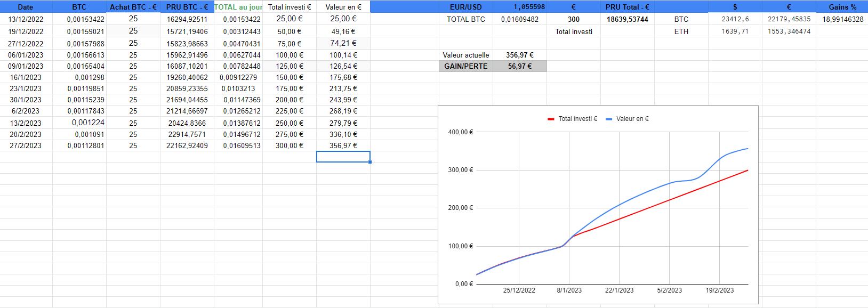Click the 'Valeur en €' chart legend
Viewport: 868px width, 308px height.
point(628,119)
